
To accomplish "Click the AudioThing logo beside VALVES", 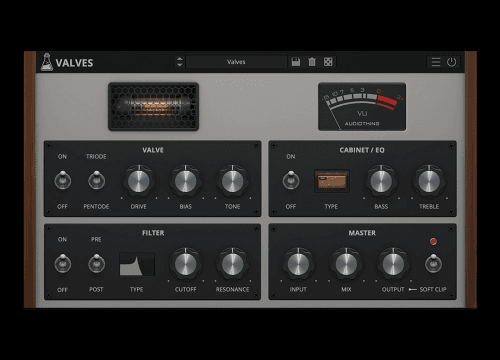I will [47, 62].
